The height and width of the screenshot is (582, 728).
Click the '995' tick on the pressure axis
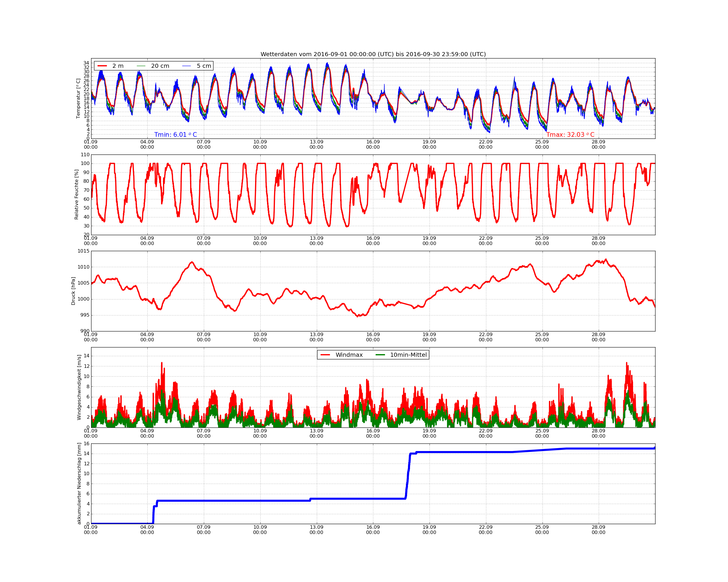point(85,315)
